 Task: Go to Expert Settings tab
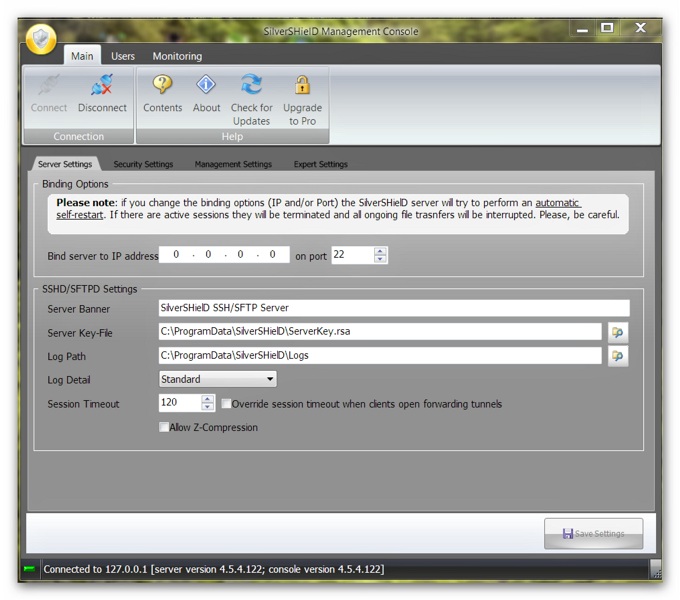(x=320, y=164)
